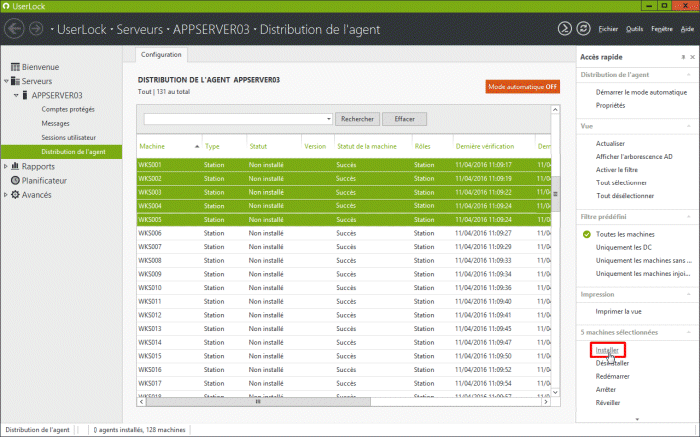Image resolution: width=700 pixels, height=437 pixels.
Task: Click Afficher l'arborescence AD
Action: coord(634,157)
